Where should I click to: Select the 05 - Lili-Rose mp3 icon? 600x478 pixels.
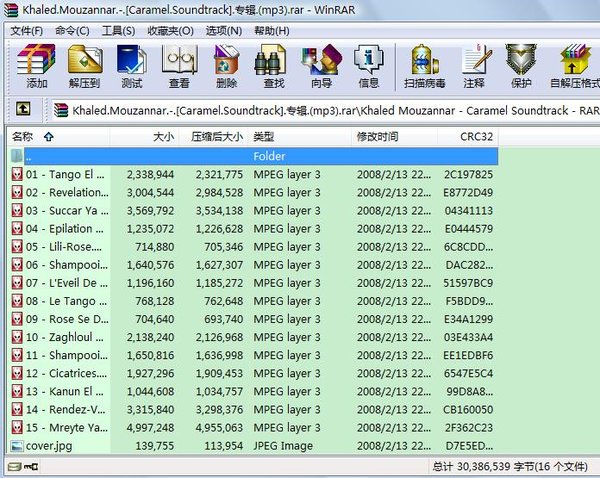tap(17, 247)
